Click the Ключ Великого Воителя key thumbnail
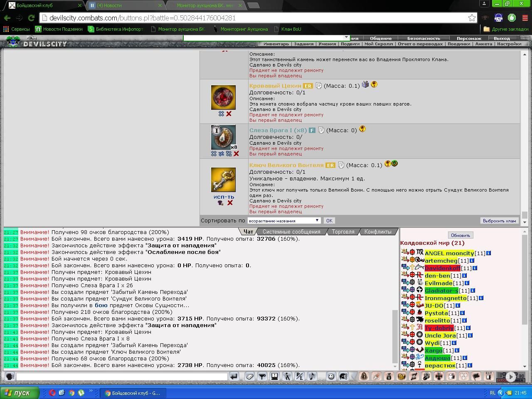 (x=223, y=180)
